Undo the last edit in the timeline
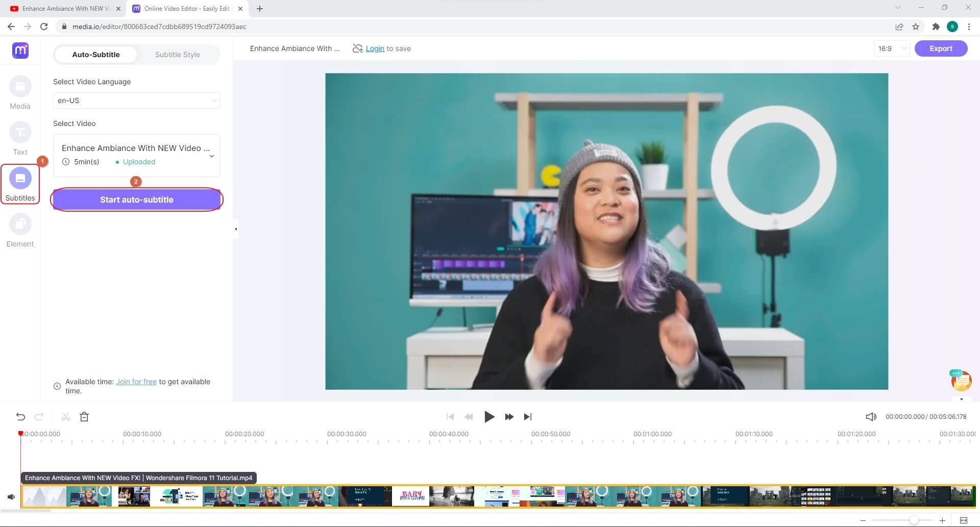The image size is (980, 527). [20, 417]
